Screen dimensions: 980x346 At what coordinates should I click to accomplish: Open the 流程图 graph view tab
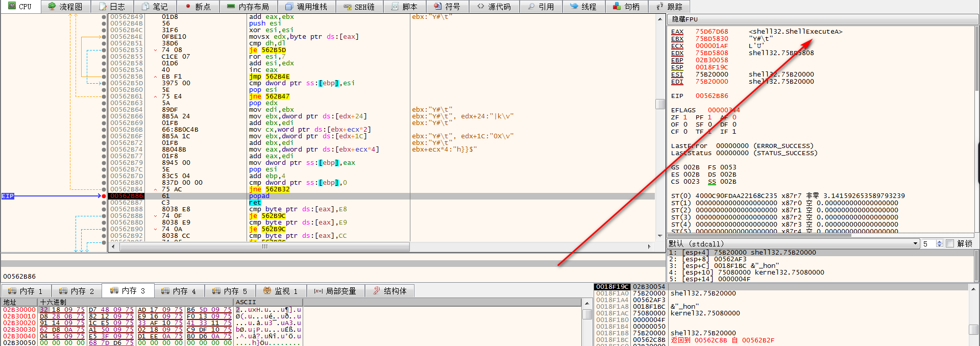click(65, 7)
